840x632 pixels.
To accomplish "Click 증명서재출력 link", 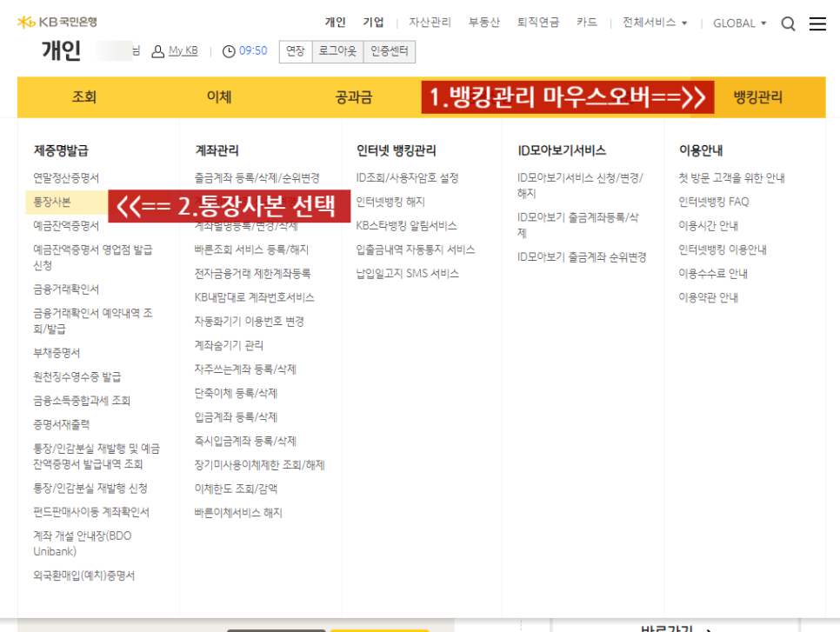I will click(x=61, y=425).
